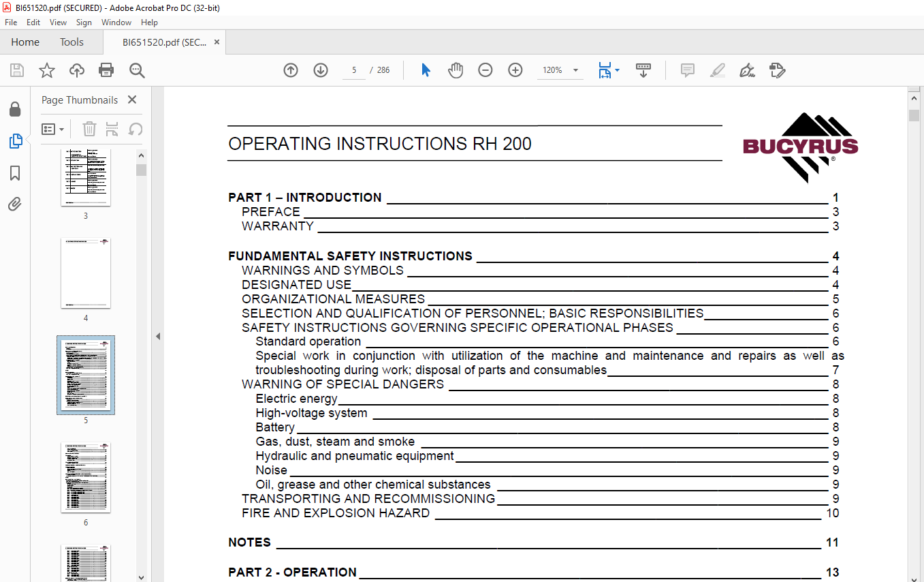Click 'ORGANIZATIONAL MEASURES' entry
The image size is (924, 582).
pos(333,299)
